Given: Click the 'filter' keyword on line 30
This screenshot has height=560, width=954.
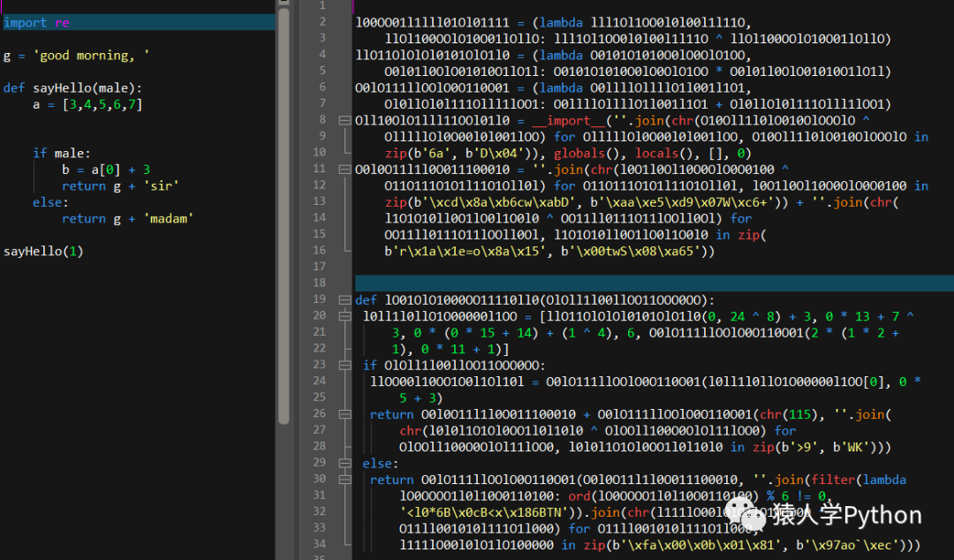Looking at the screenshot, I should 833,480.
